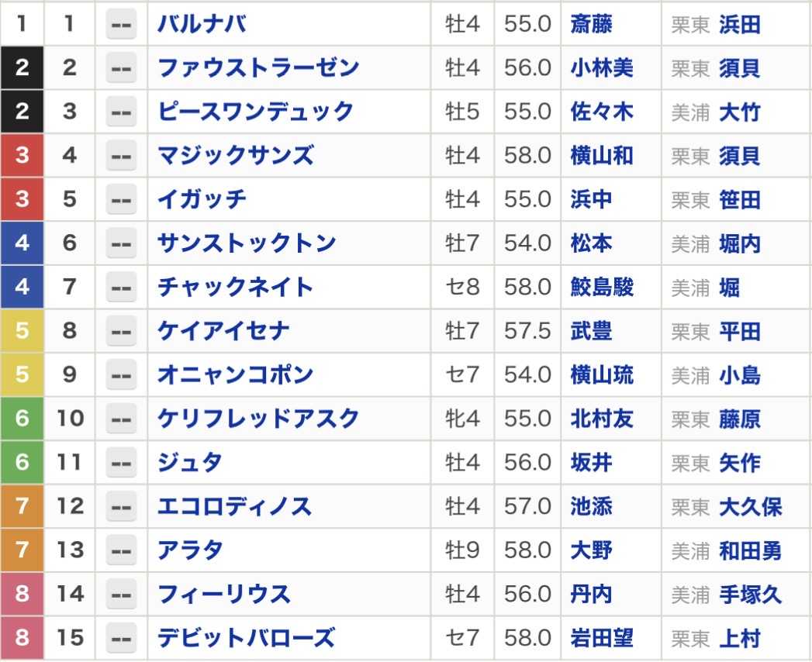812x662 pixels.
Task: Open horse page for ファウストラーゼン
Action: click(x=258, y=67)
